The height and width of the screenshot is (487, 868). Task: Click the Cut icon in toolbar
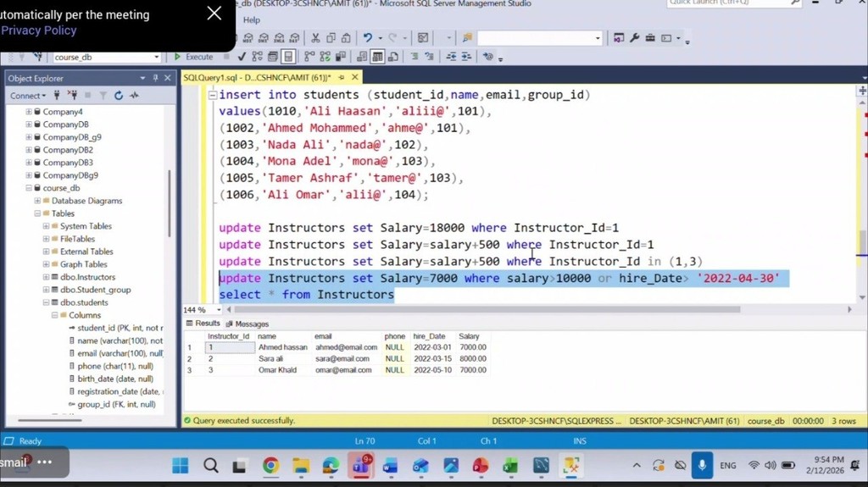coord(315,38)
